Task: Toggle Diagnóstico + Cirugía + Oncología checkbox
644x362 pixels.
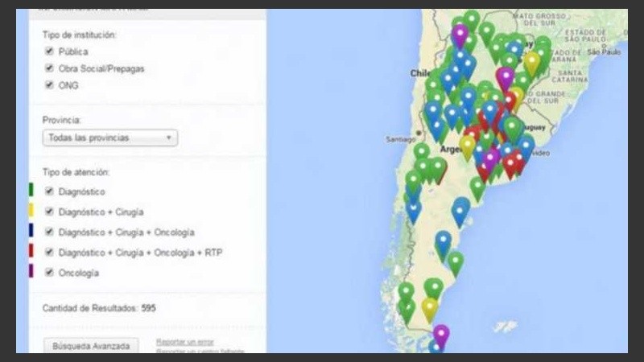Action: pyautogui.click(x=49, y=232)
